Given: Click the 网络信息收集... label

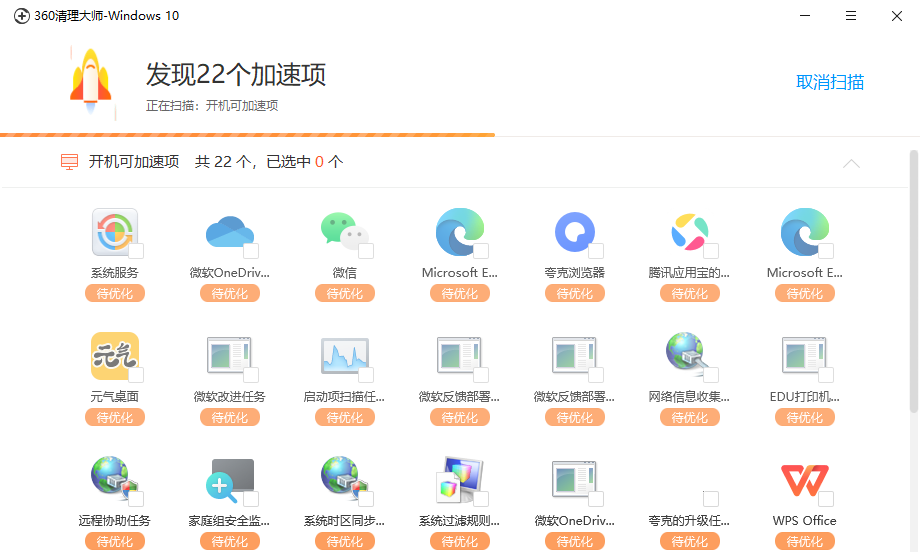Looking at the screenshot, I should [x=689, y=397].
